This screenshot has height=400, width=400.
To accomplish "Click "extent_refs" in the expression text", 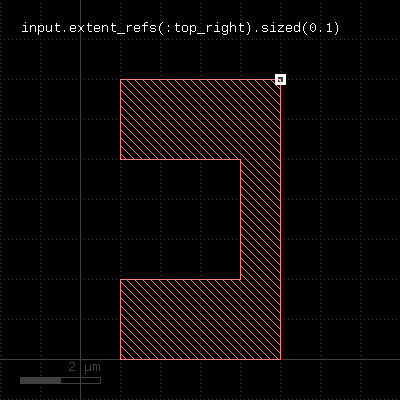I will pos(113,28).
